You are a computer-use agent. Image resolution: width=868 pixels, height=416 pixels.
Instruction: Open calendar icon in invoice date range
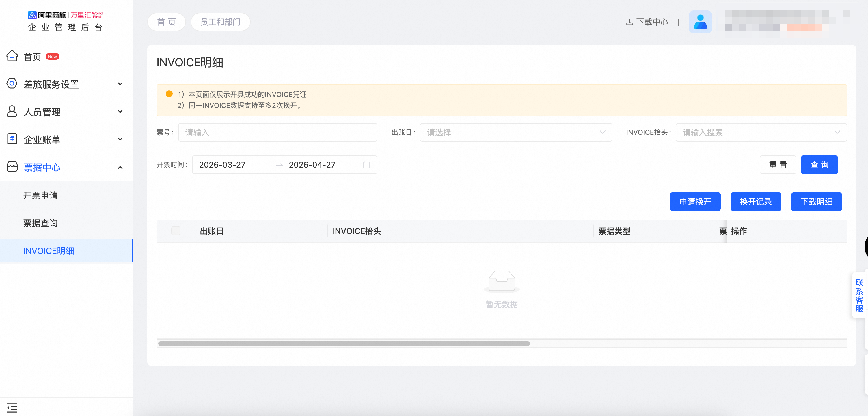pos(366,164)
